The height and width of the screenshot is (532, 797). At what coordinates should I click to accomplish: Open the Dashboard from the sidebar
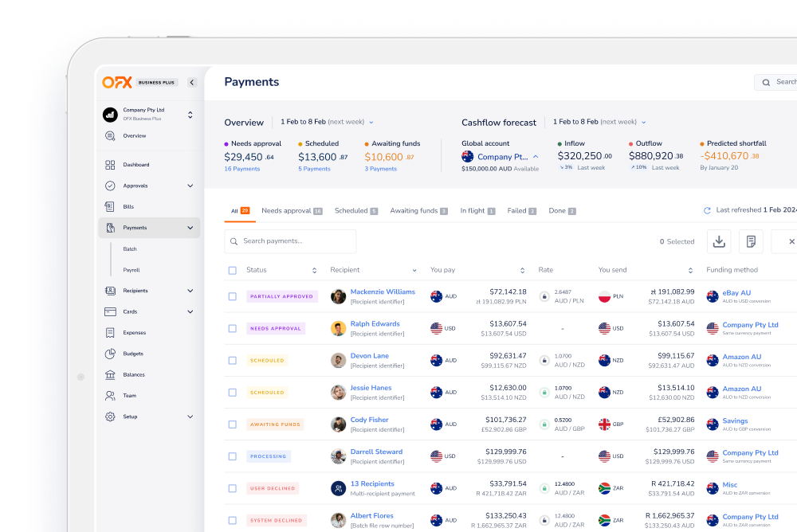click(x=139, y=165)
